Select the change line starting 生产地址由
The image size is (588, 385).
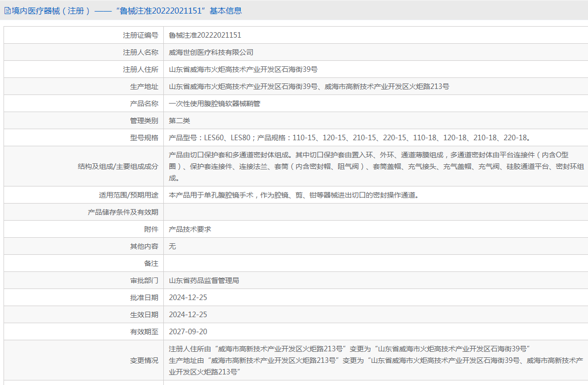[x=376, y=366]
